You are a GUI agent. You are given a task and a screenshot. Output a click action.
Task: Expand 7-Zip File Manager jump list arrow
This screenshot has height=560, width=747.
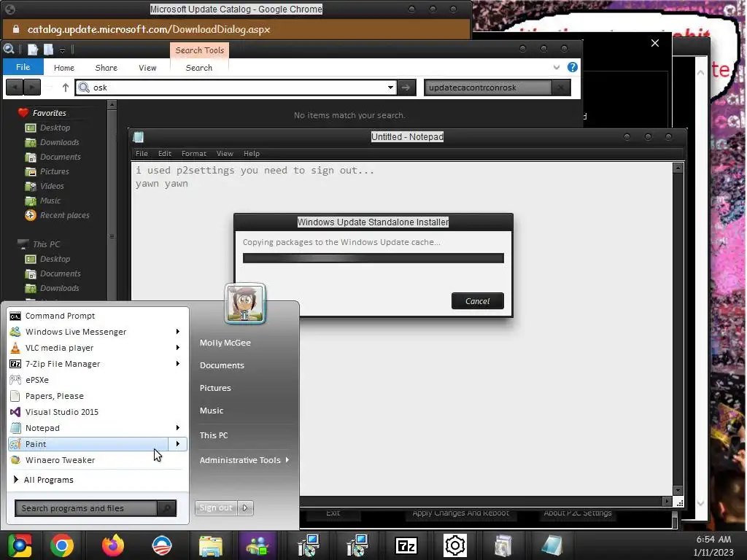coord(178,364)
